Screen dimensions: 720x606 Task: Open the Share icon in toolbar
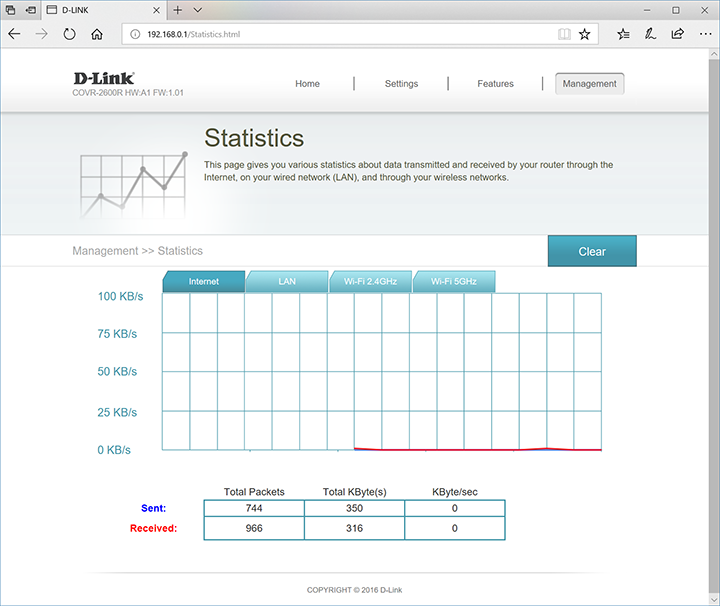(x=677, y=33)
